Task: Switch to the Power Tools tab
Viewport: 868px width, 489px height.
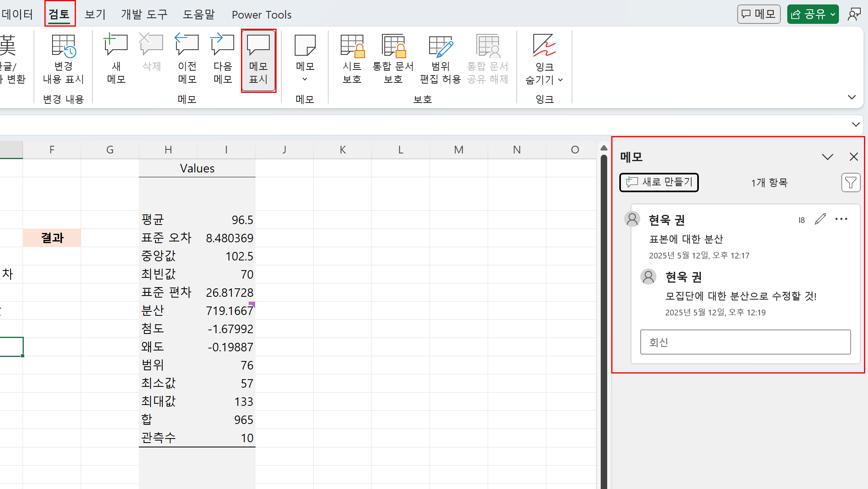Action: 261,15
